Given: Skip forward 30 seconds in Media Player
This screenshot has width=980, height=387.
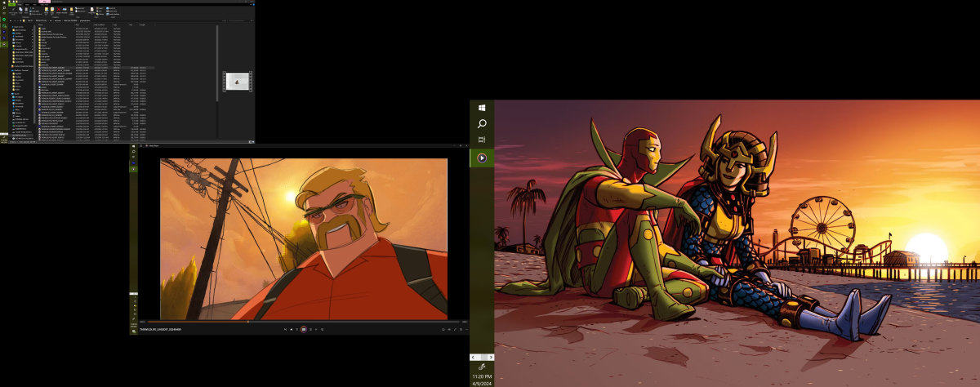Looking at the screenshot, I should pos(310,329).
